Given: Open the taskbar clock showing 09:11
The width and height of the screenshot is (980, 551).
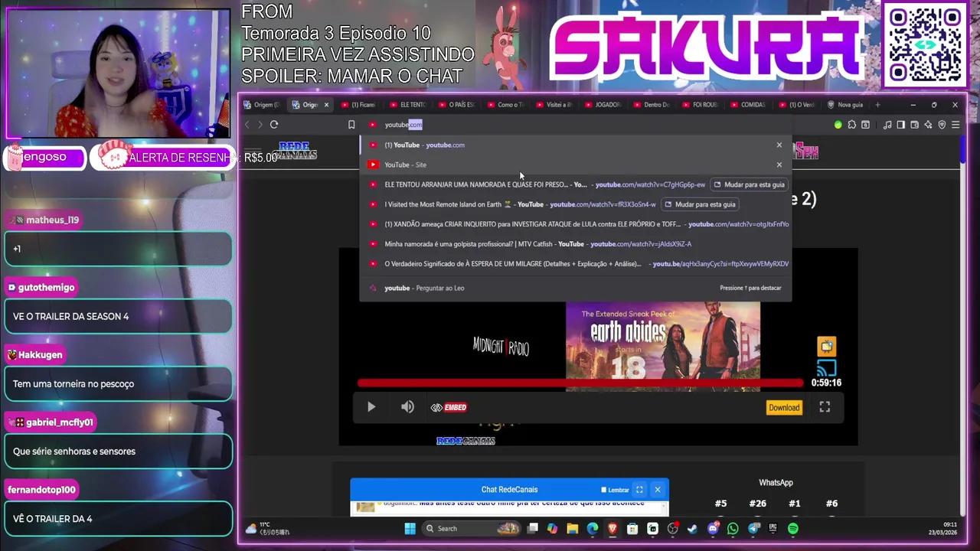Looking at the screenshot, I should click(x=942, y=528).
